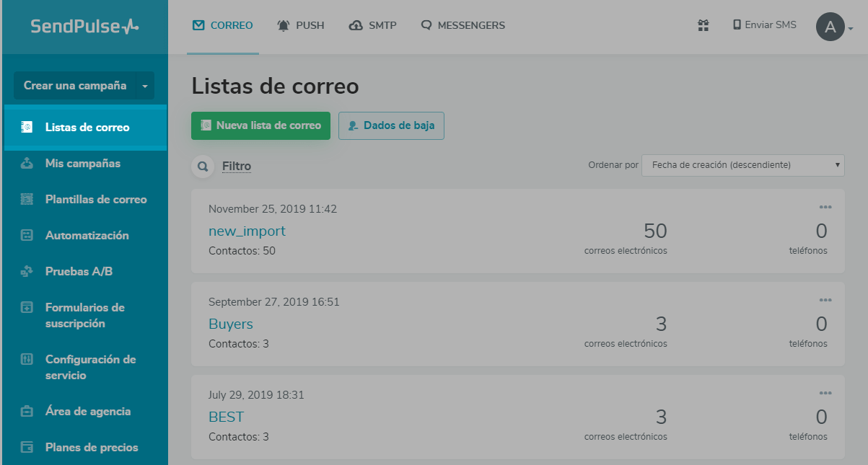Click the date 'September 27, 2019 16:51'
The image size is (868, 465).
(x=274, y=301)
